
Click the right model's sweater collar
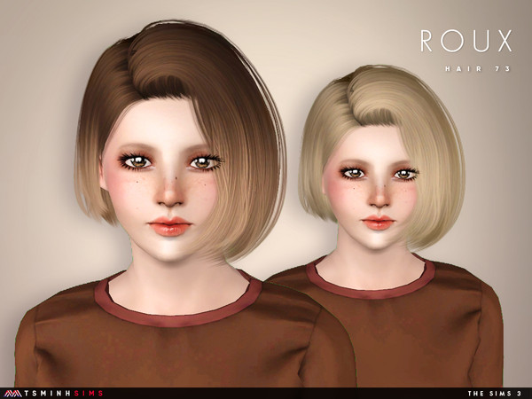click(x=372, y=288)
